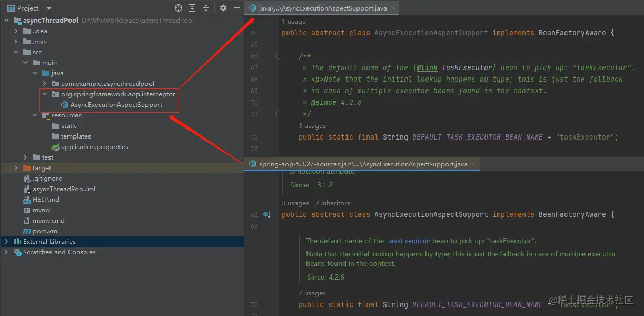The height and width of the screenshot is (316, 644).
Task: Collapse the resources folder arrow
Action: (35, 115)
